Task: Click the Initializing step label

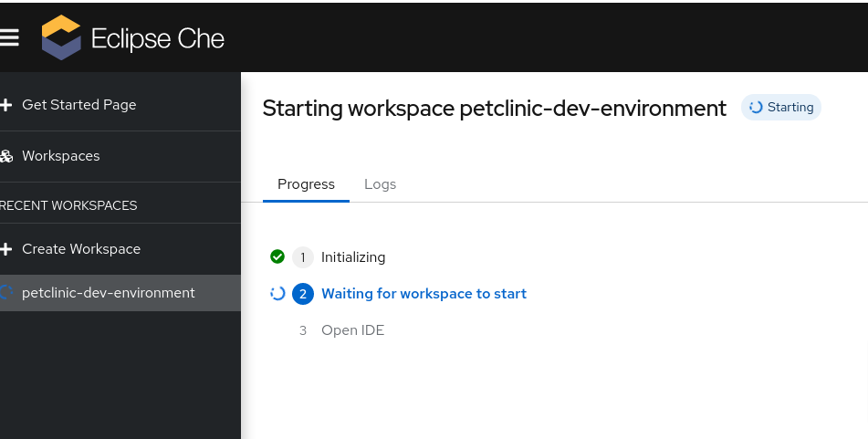Action: tap(353, 257)
